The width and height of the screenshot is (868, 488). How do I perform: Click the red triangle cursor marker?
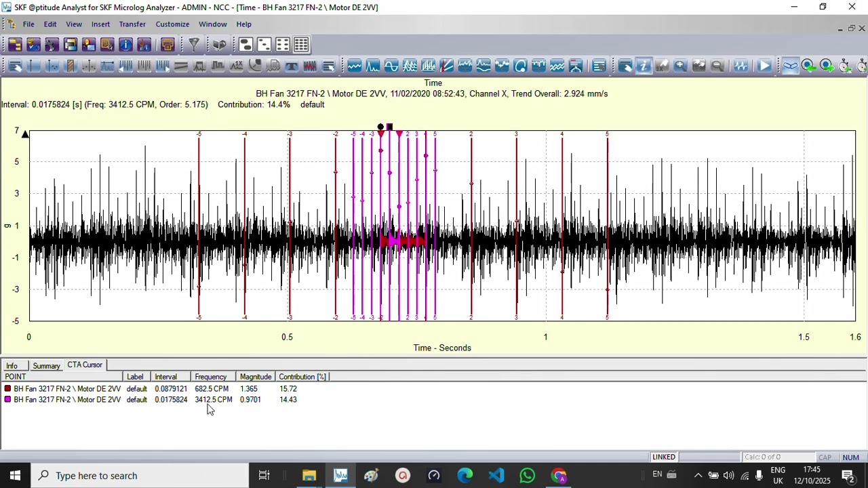tap(381, 134)
